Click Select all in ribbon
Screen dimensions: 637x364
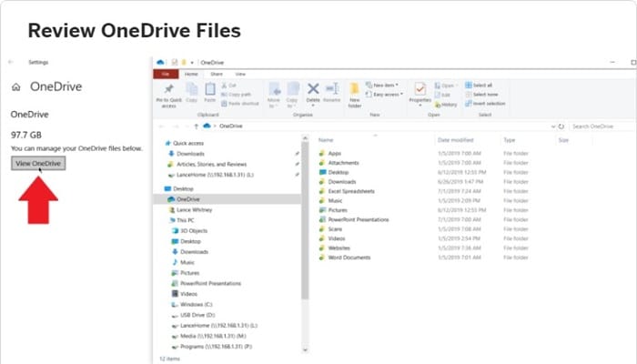click(479, 85)
